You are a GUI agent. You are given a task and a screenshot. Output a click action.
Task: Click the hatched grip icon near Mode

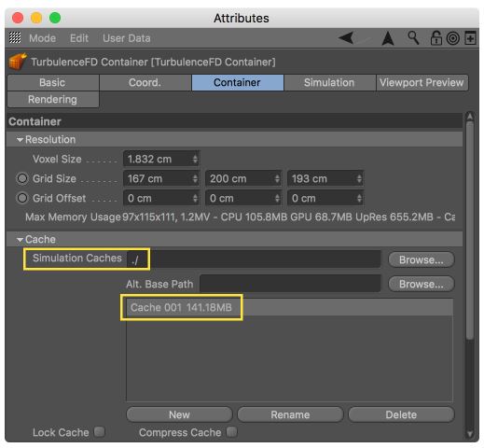click(x=15, y=37)
